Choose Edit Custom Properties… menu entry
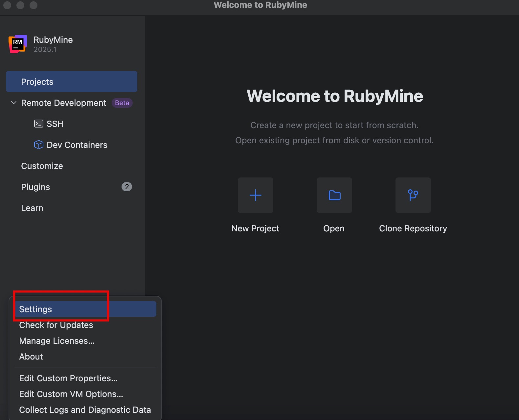 (68, 378)
